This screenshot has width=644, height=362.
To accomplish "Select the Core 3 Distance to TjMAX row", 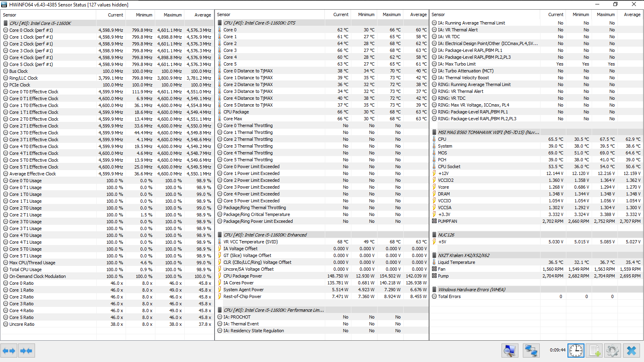I will coord(322,91).
